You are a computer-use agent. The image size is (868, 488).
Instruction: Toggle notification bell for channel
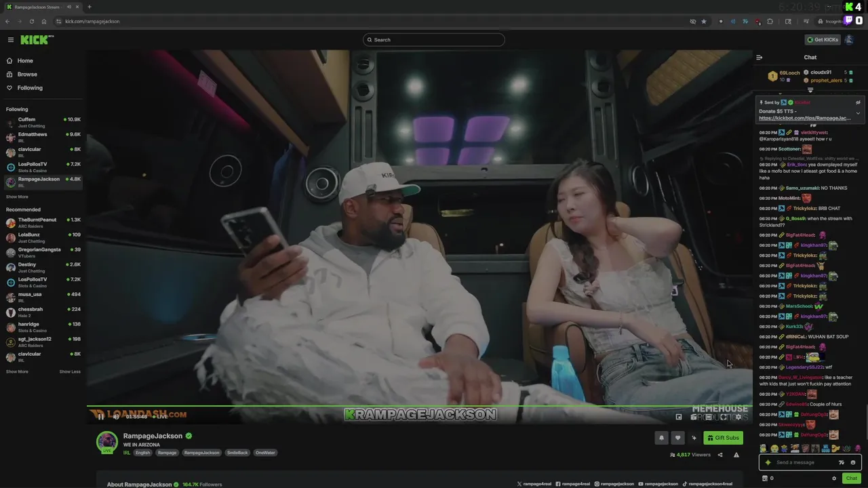tap(661, 438)
